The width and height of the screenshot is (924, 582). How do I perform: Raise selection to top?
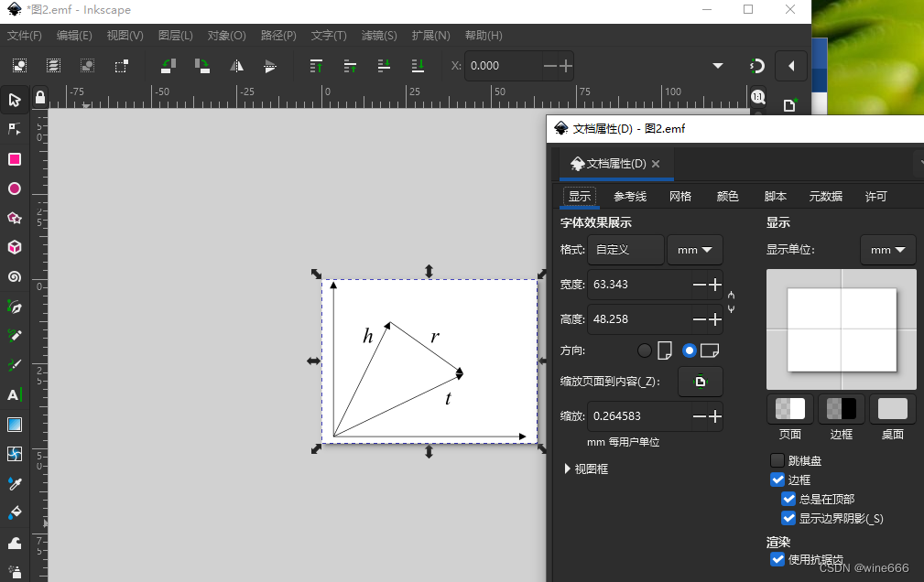[316, 65]
